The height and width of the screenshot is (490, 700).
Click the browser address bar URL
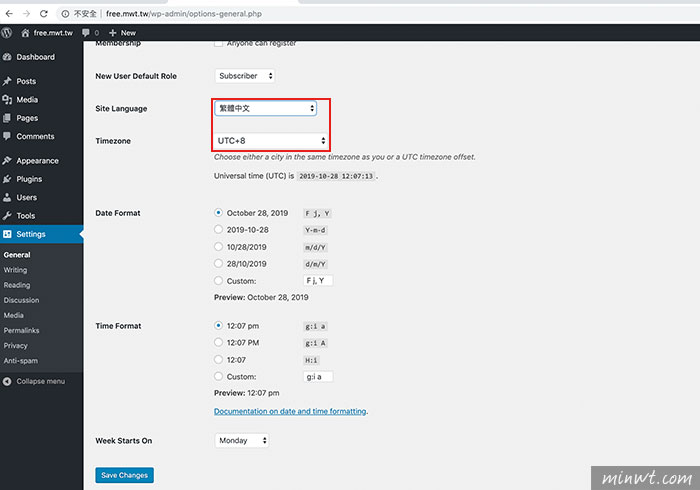184,14
